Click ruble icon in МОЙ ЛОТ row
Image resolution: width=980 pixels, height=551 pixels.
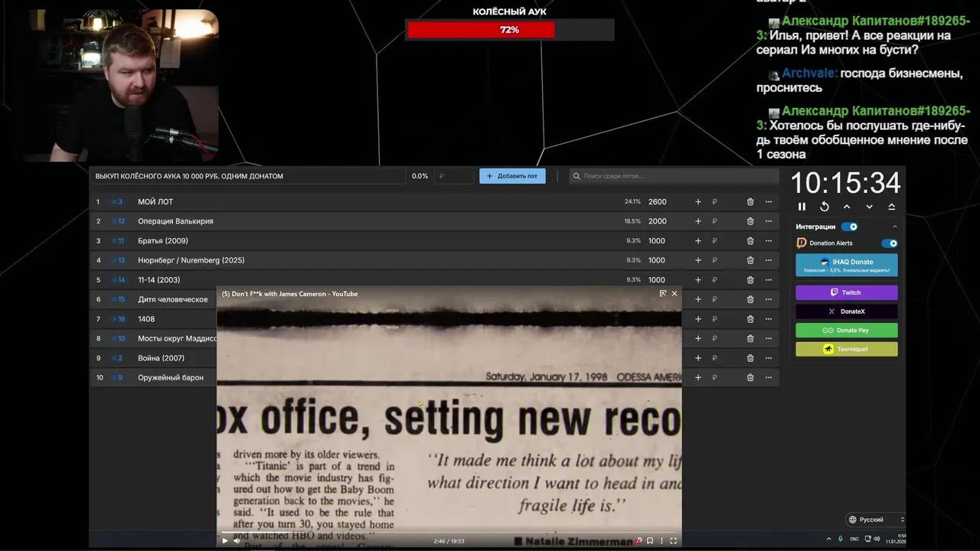[714, 202]
